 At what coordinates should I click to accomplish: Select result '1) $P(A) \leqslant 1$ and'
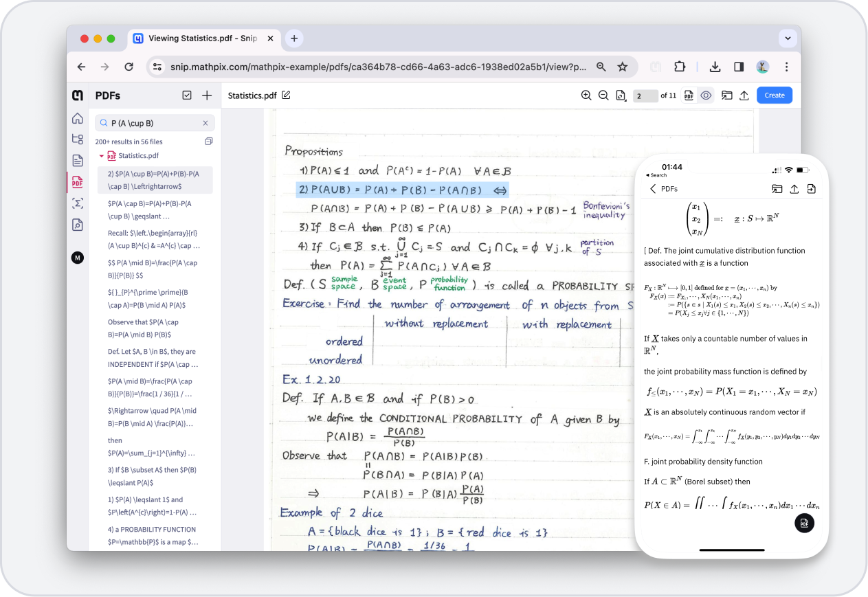(155, 506)
